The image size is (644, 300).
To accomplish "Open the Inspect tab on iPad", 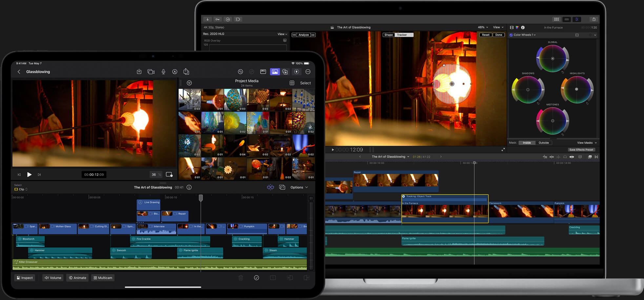I will tap(25, 278).
